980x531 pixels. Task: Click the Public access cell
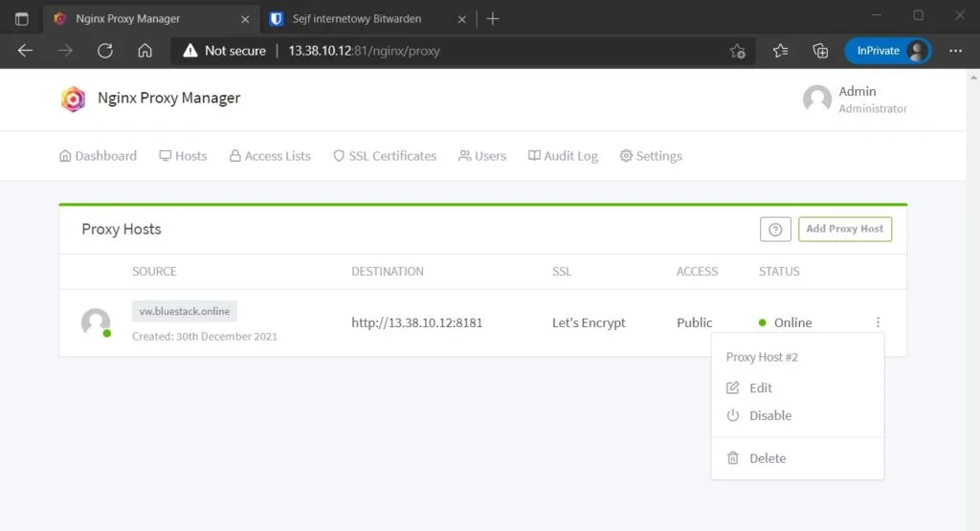coord(695,323)
